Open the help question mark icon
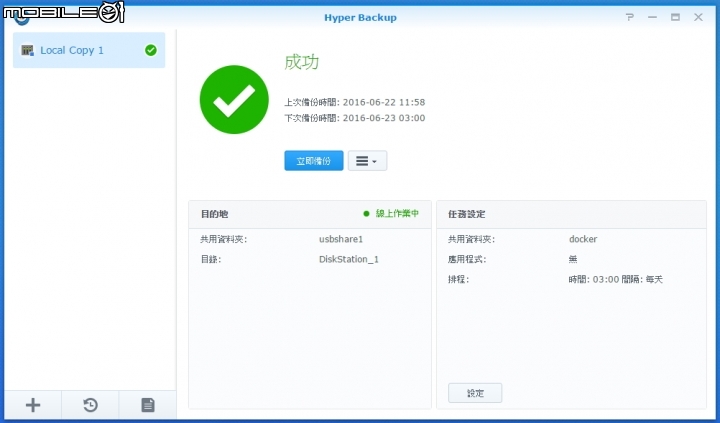 click(630, 17)
